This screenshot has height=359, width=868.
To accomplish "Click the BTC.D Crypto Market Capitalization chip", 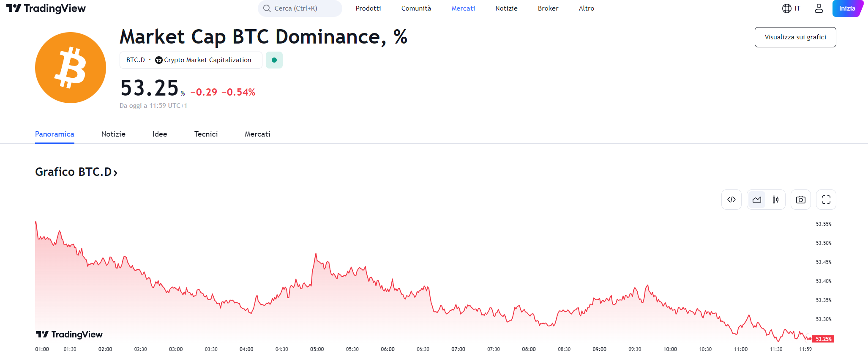I will (x=191, y=60).
